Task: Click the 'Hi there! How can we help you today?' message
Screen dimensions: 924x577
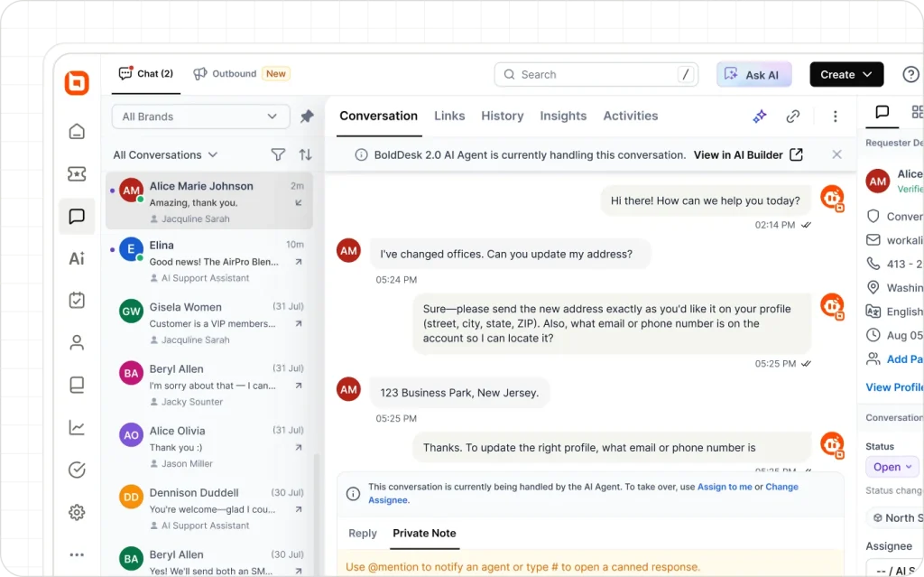Action: (x=706, y=200)
